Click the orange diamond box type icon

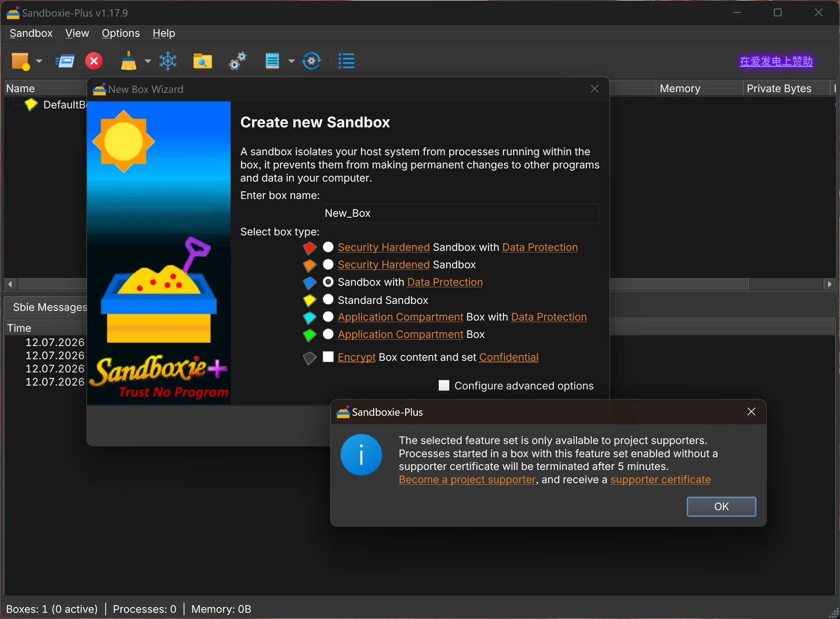click(x=310, y=265)
